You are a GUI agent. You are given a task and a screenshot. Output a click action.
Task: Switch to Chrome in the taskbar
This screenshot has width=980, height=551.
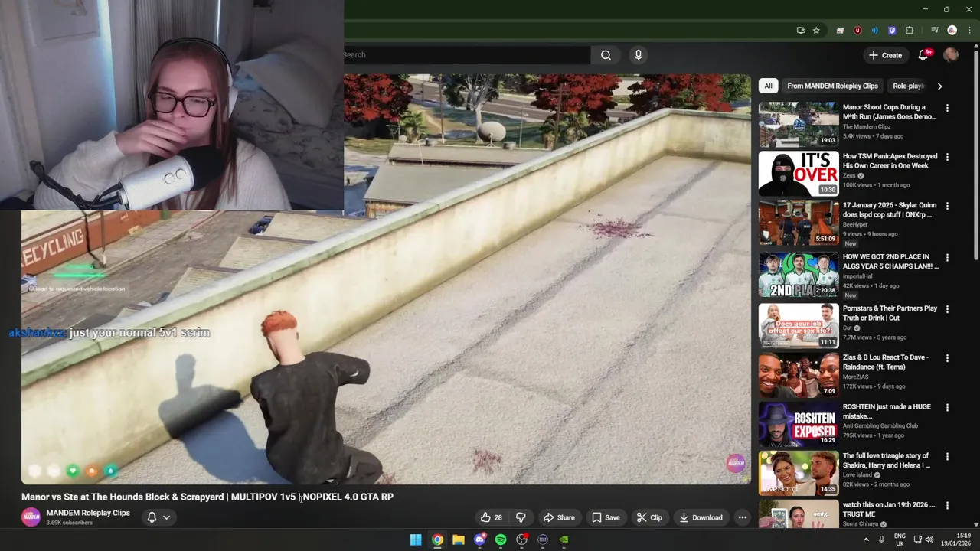(437, 540)
